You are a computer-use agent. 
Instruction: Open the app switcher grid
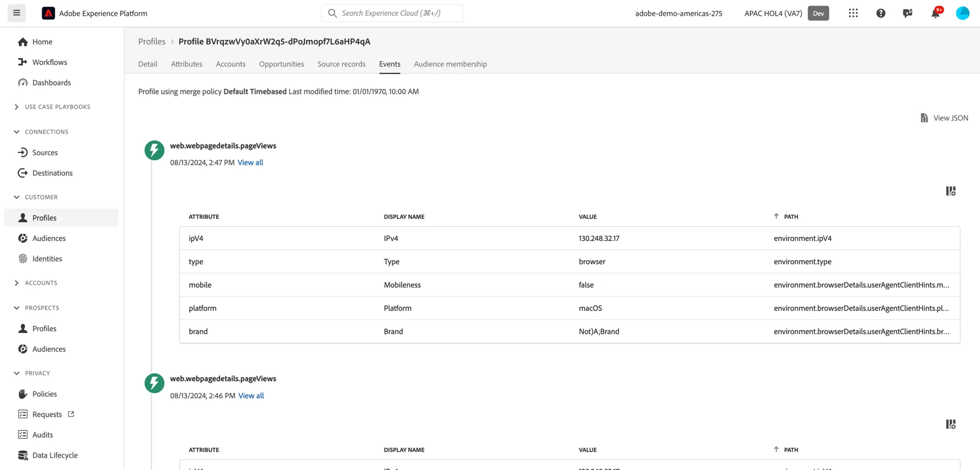853,13
